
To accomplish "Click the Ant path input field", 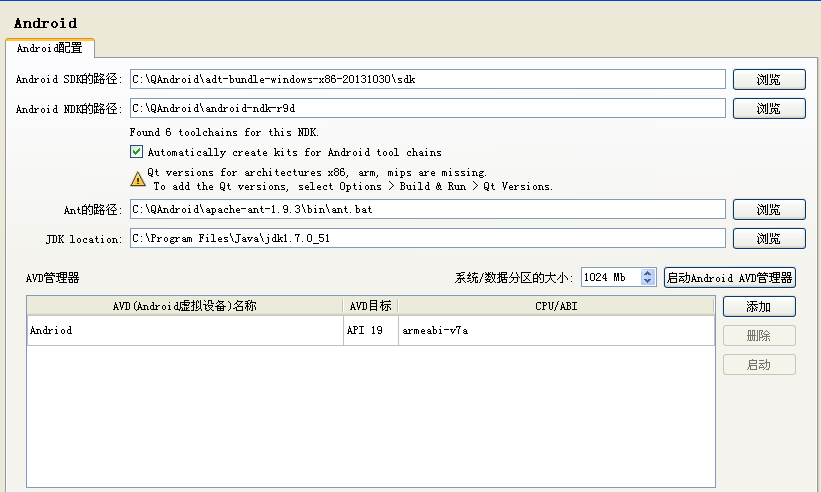I will tap(427, 209).
